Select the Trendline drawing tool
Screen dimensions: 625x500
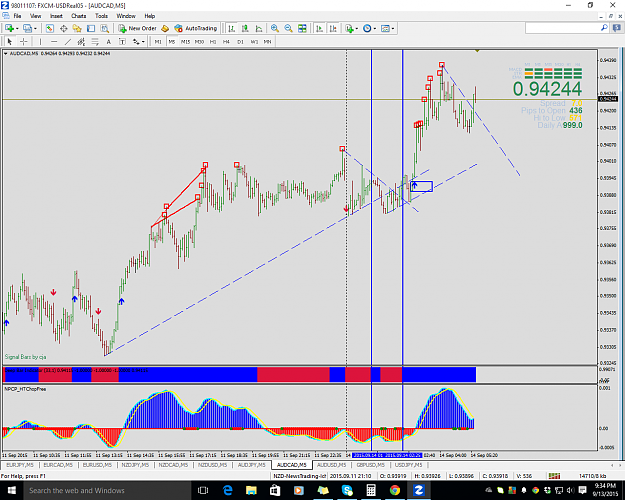[68, 41]
